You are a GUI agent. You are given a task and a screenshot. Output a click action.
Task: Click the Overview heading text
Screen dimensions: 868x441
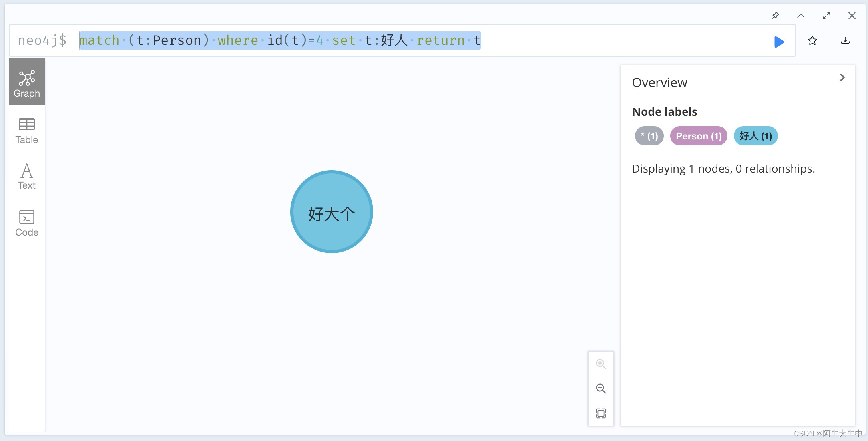coord(659,83)
